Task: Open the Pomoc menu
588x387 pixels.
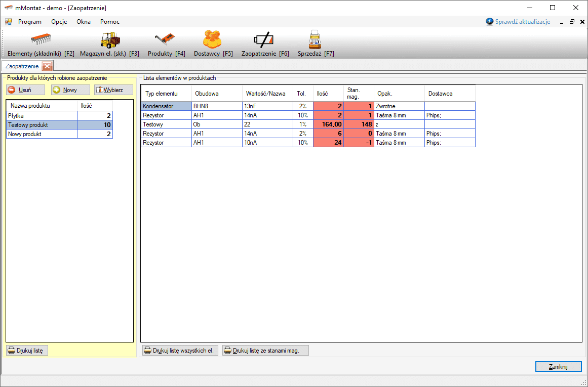Action: coord(110,22)
